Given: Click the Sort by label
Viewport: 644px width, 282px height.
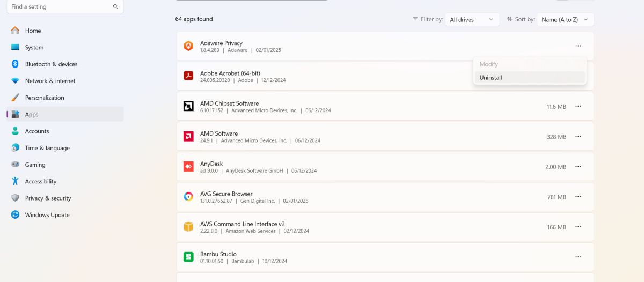Looking at the screenshot, I should point(525,19).
